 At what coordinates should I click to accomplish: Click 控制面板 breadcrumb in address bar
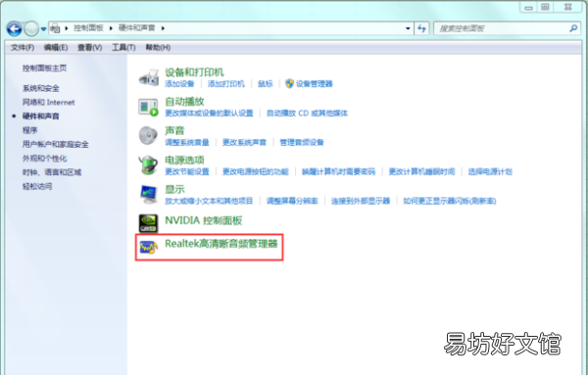(x=88, y=28)
